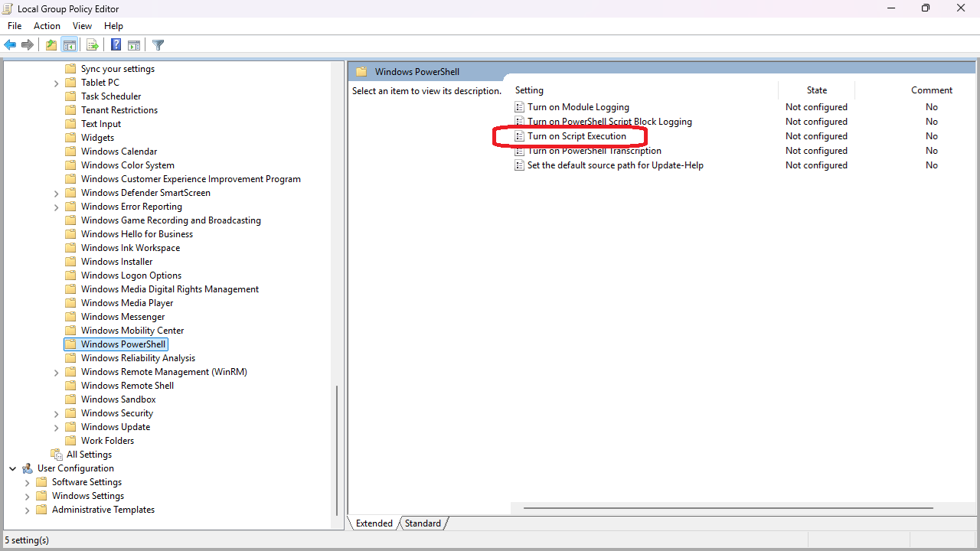Screen dimensions: 980x551
Task: Click the horizontal scrollbar under the settings list
Action: pos(728,507)
